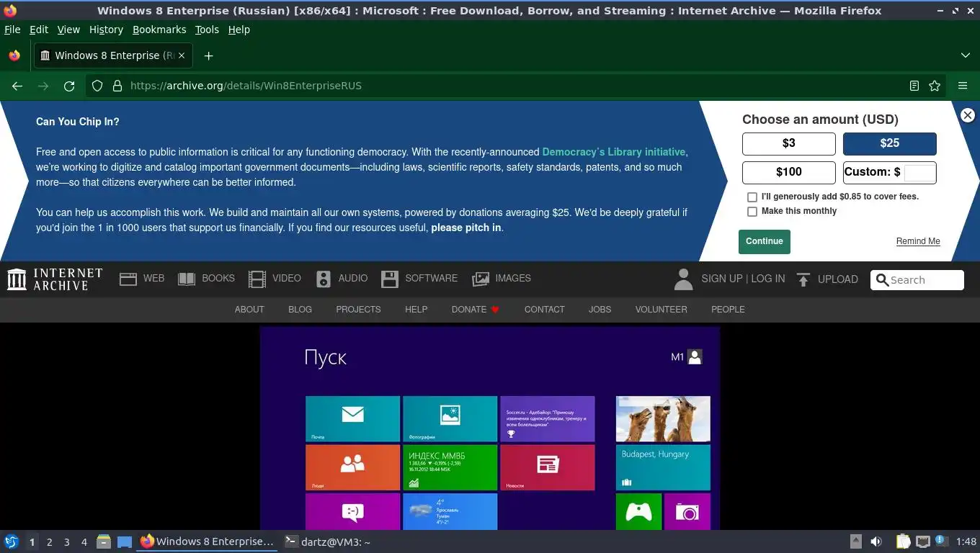Screen dimensions: 980x553
Task: Open the Bookmarks menu
Action: 159,30
